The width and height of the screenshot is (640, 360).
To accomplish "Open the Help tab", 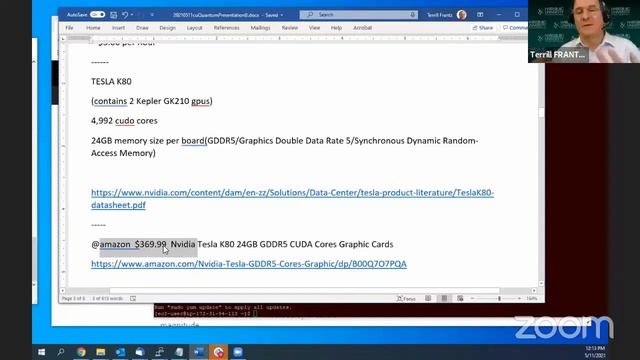I will pos(336,28).
